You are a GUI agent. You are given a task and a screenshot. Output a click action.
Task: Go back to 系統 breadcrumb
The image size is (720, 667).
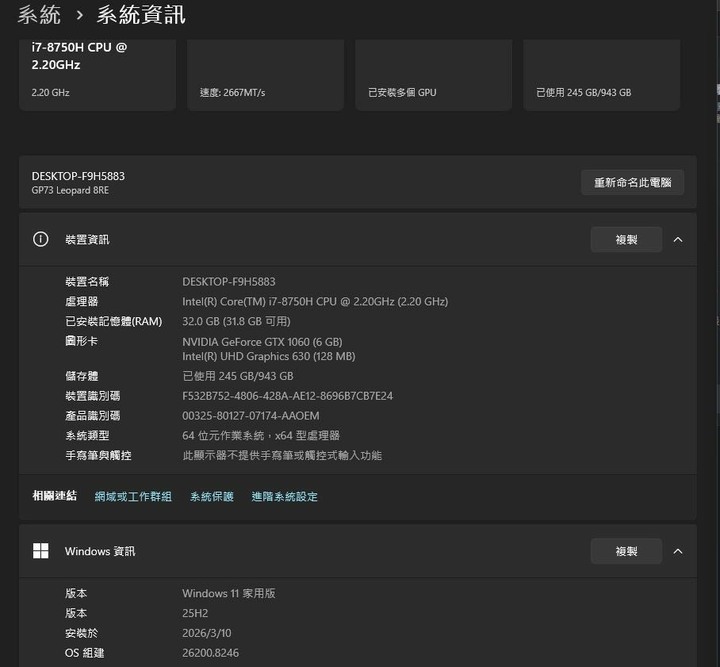tap(39, 15)
